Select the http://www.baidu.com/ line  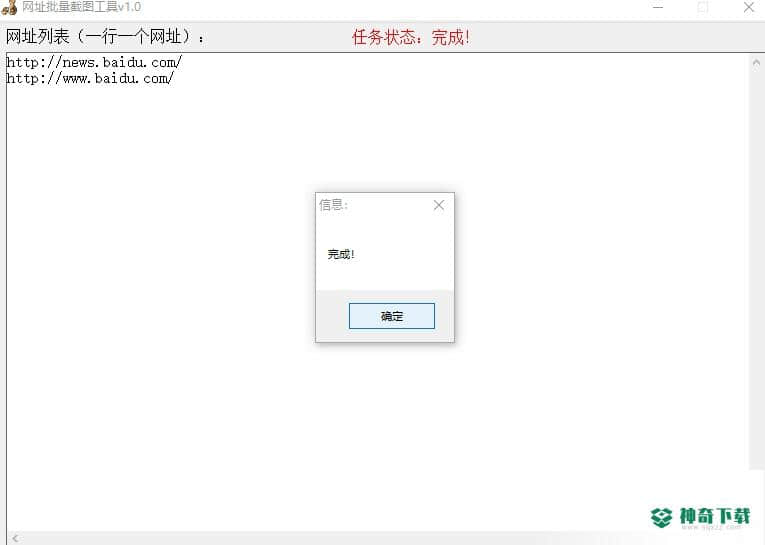pos(90,78)
